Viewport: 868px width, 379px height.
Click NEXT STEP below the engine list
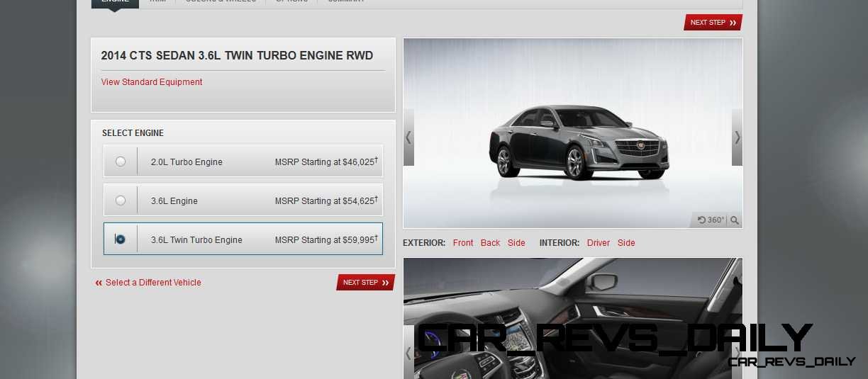tap(365, 283)
